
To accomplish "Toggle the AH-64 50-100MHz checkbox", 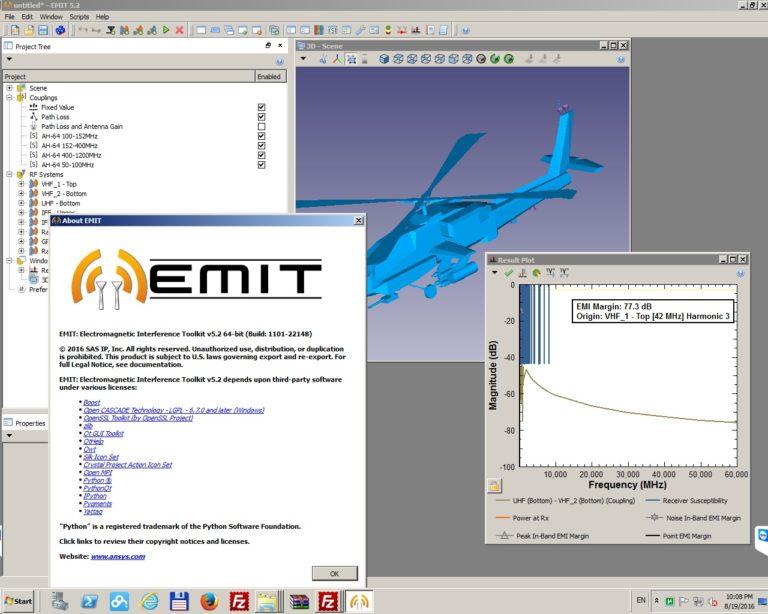I will (262, 165).
